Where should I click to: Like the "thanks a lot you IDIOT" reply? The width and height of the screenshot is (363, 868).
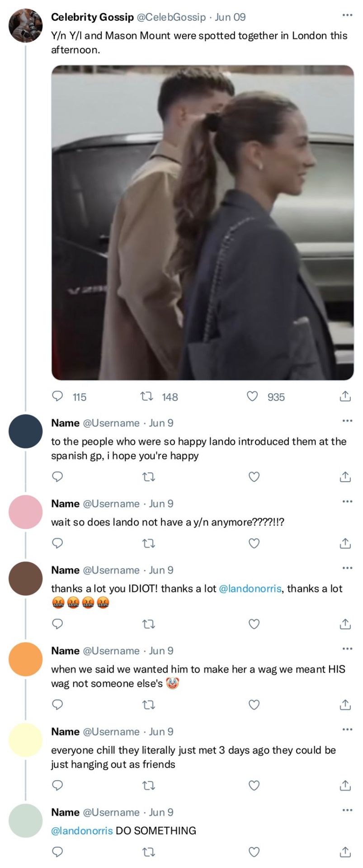tap(254, 624)
